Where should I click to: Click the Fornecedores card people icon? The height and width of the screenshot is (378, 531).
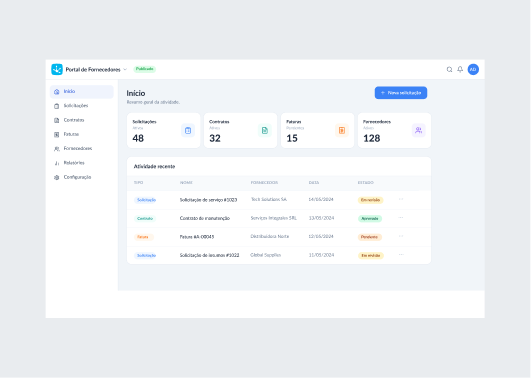[419, 130]
